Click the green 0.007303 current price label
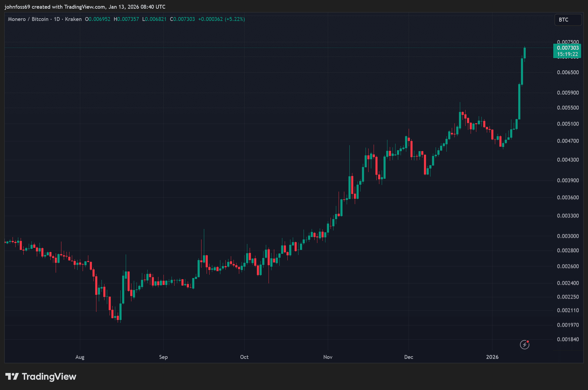588x390 pixels. 567,48
